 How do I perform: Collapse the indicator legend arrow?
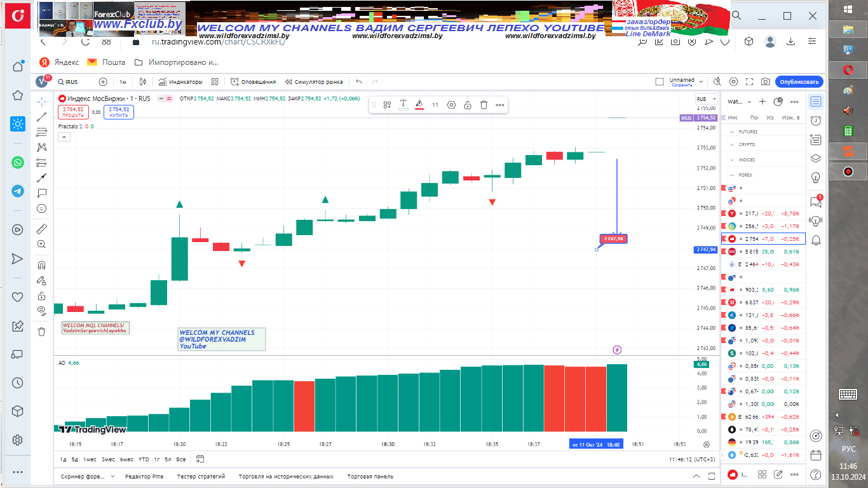click(64, 136)
